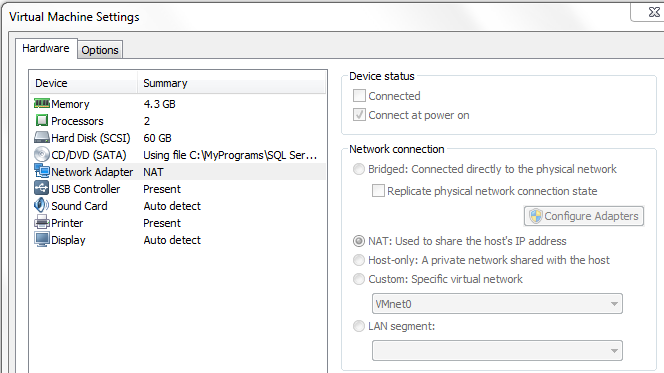Screen dimensions: 664x373
Task: Click the Printer device icon
Action: [x=42, y=222]
